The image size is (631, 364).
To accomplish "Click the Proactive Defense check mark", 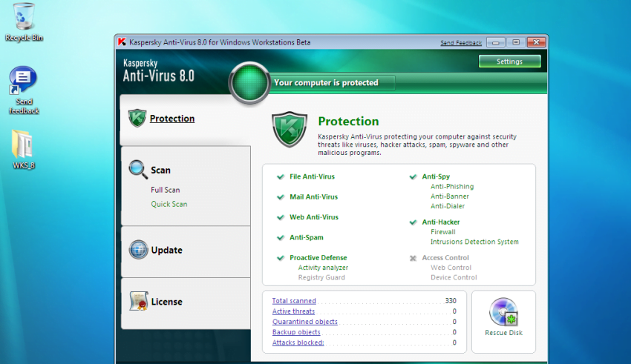I will pyautogui.click(x=281, y=258).
